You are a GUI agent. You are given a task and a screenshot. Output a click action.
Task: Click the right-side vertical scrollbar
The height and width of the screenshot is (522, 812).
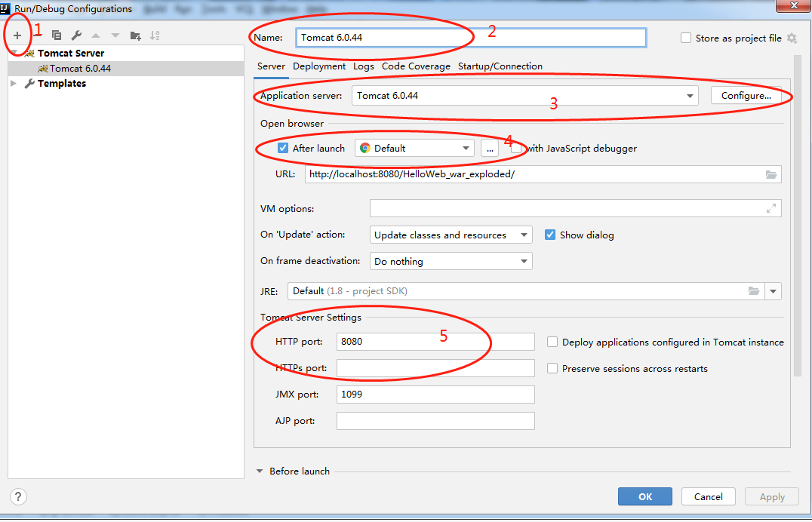click(797, 215)
